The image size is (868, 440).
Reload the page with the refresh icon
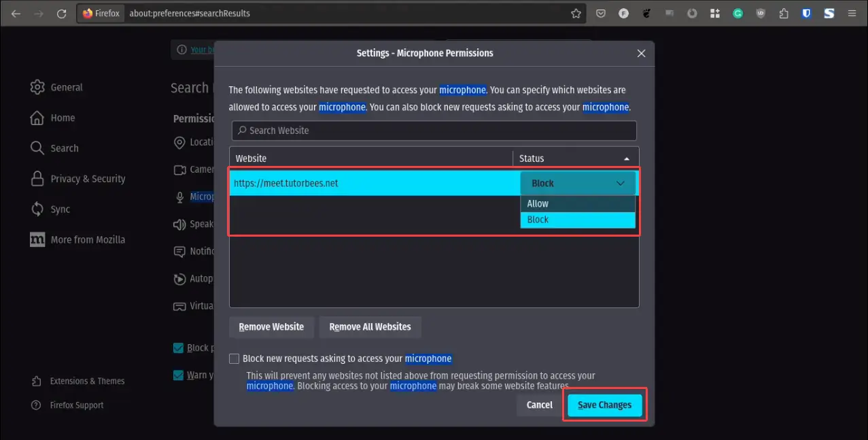[x=61, y=14]
